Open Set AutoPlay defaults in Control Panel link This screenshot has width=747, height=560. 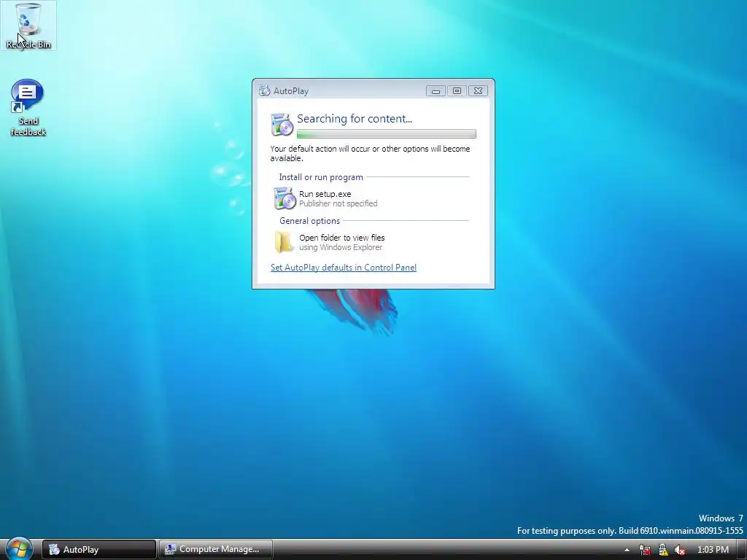coord(344,268)
